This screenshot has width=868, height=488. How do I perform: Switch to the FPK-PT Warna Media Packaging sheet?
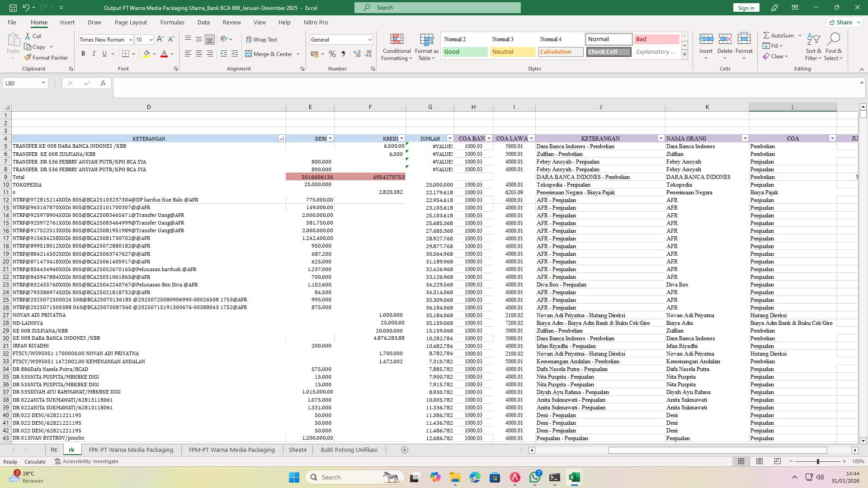pyautogui.click(x=131, y=450)
